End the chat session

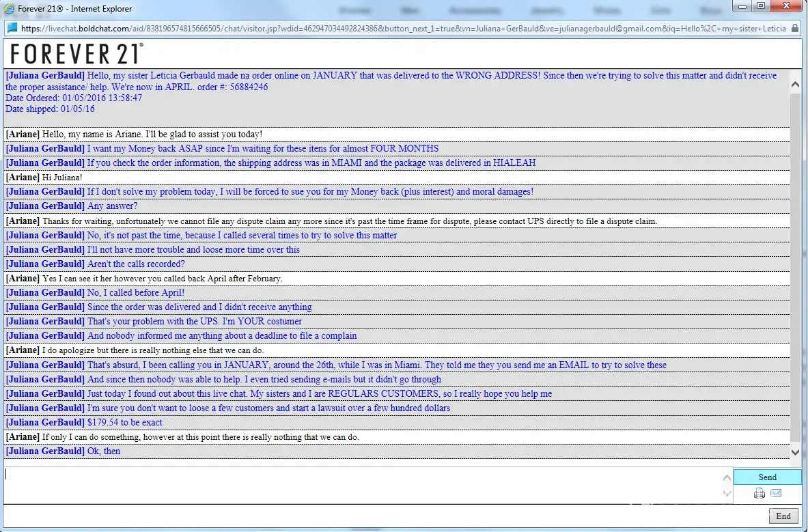click(783, 516)
